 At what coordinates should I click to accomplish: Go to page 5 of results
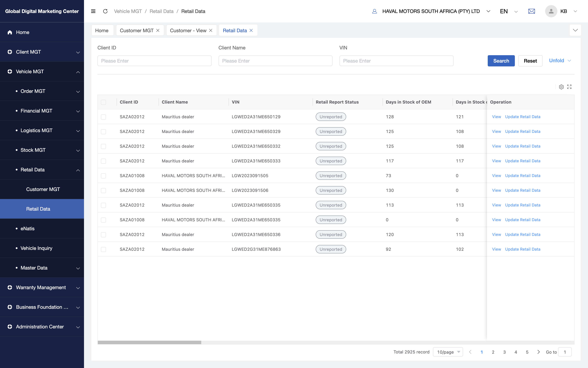point(527,352)
